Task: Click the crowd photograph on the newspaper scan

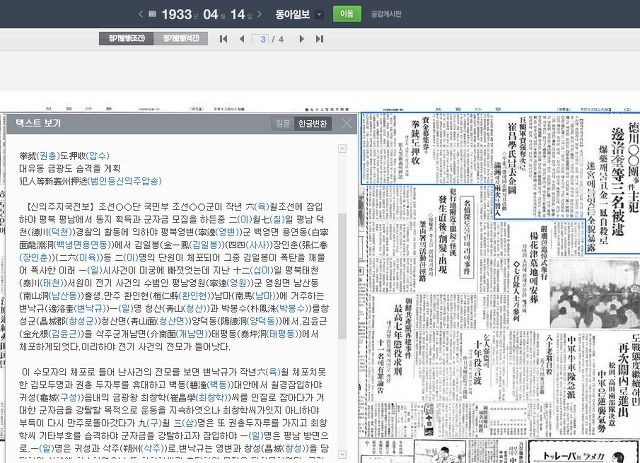Action: [594, 293]
